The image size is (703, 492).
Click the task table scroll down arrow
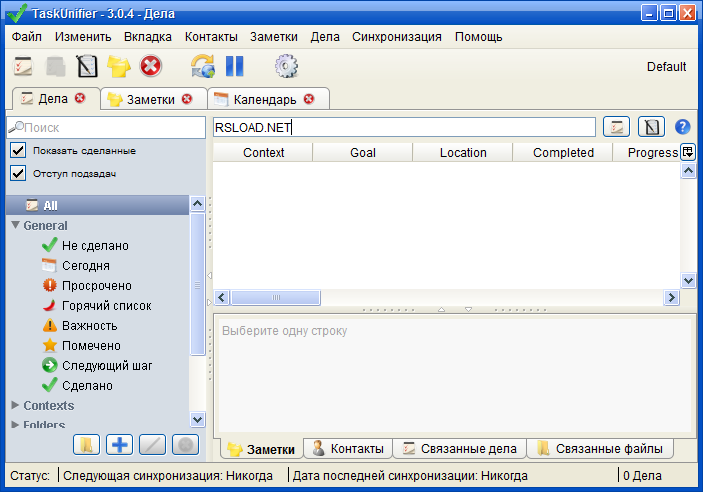[x=688, y=281]
